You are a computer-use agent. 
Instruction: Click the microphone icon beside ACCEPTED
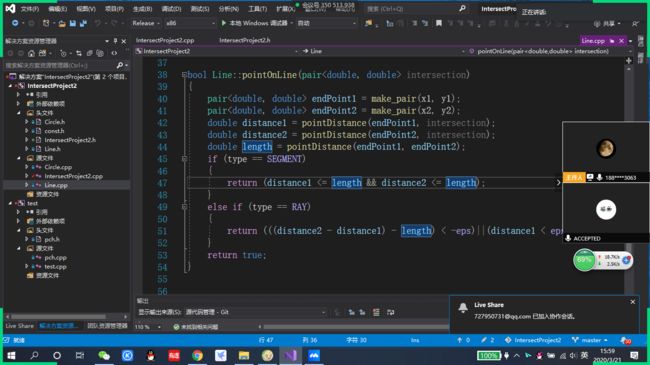(x=568, y=238)
